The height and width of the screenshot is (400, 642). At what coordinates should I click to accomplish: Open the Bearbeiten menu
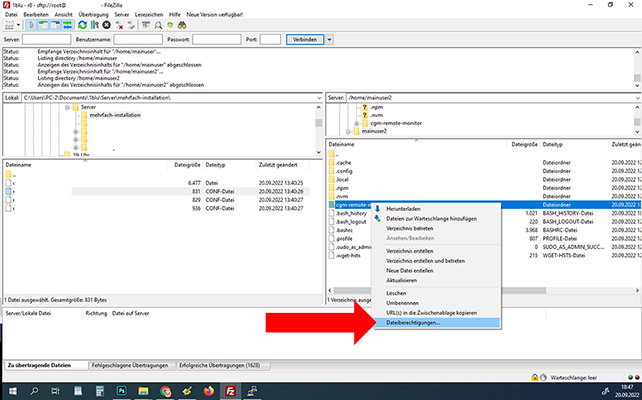point(36,14)
